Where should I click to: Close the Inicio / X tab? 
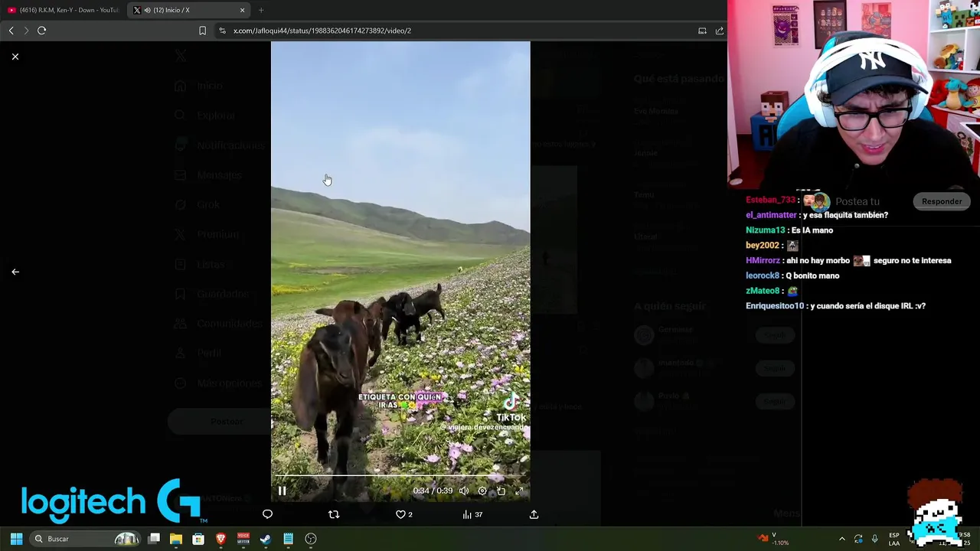click(x=242, y=10)
